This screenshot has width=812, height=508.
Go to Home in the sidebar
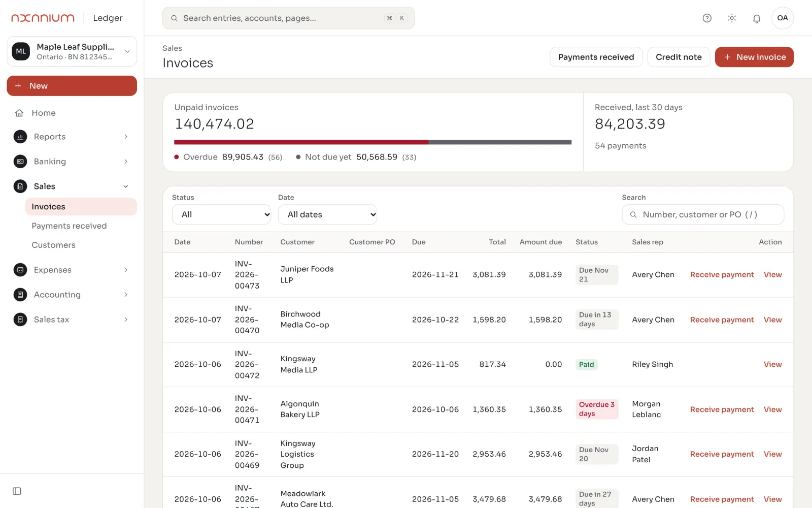(72, 113)
